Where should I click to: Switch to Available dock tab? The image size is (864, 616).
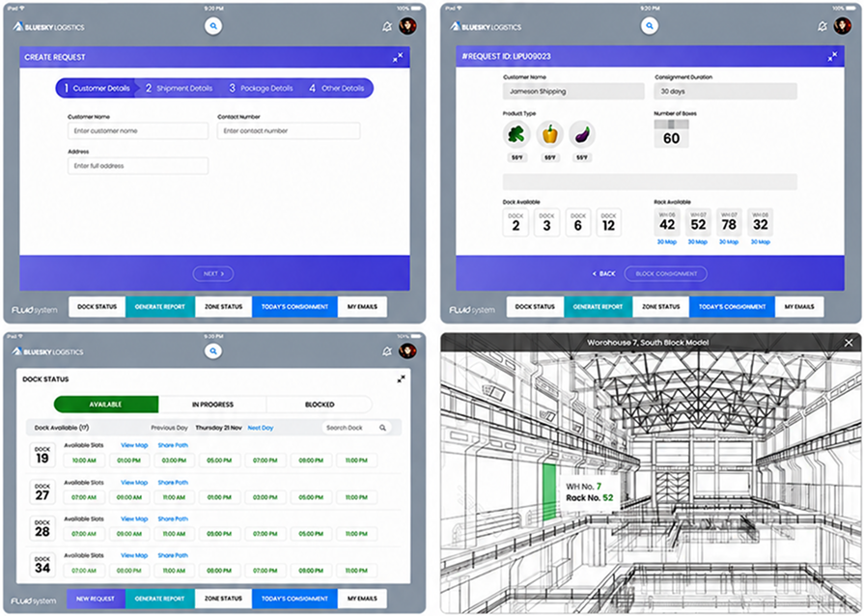click(x=106, y=405)
